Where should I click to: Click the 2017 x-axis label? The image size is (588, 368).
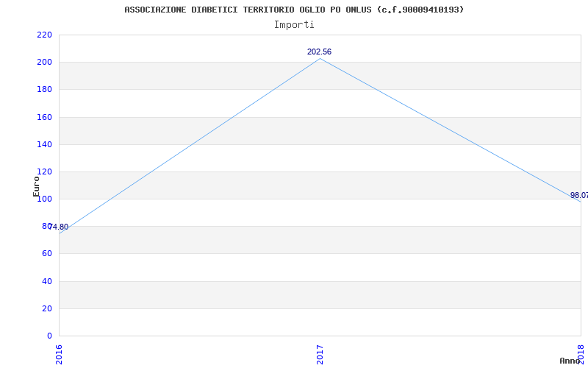(320, 355)
